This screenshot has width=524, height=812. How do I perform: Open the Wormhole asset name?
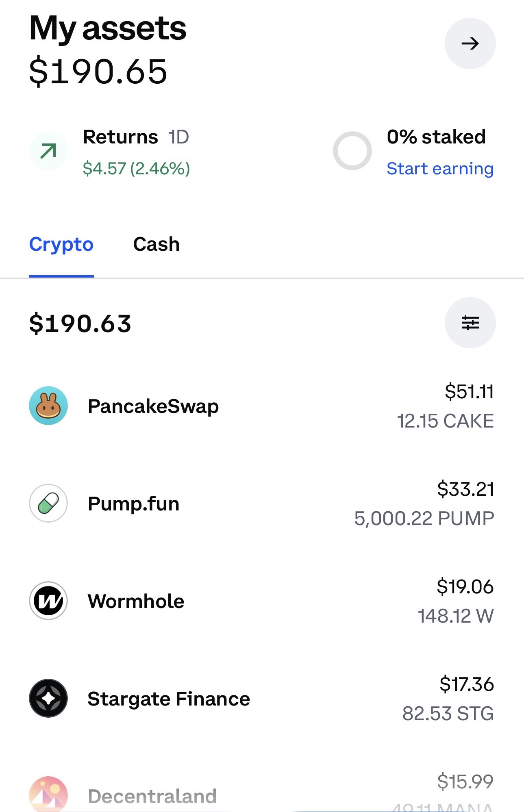(136, 601)
